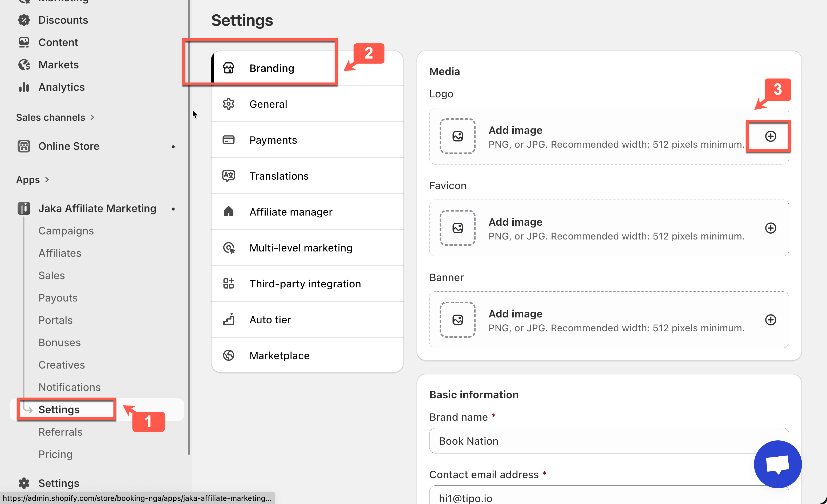Click the plus icon in the Banner row
The height and width of the screenshot is (504, 827).
pyautogui.click(x=770, y=320)
